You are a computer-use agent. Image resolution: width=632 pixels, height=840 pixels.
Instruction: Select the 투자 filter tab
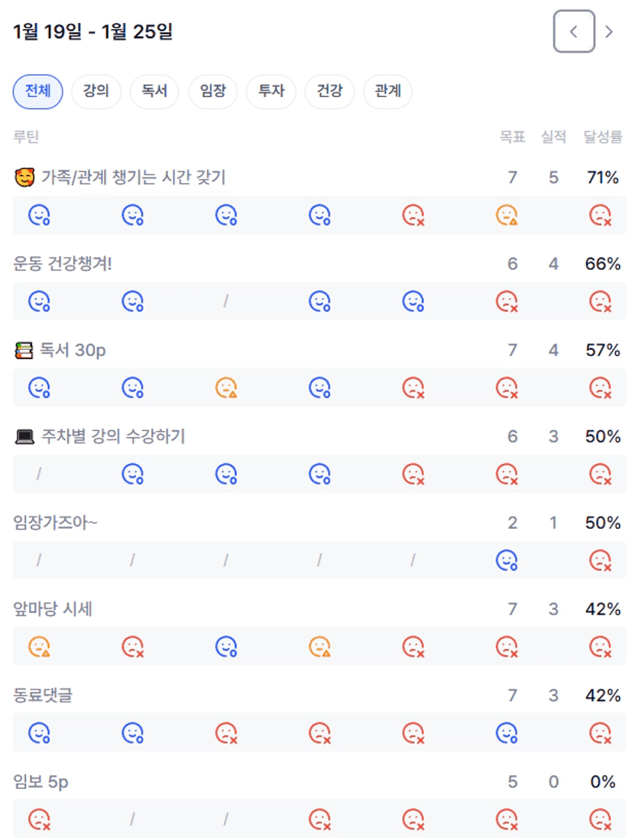tap(271, 92)
